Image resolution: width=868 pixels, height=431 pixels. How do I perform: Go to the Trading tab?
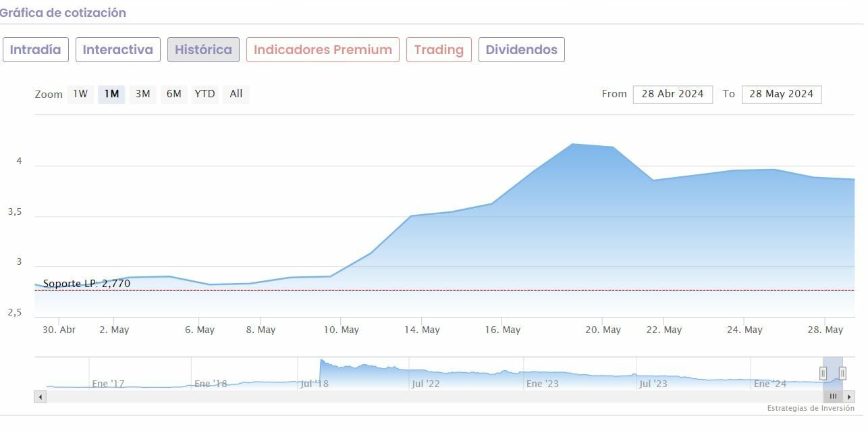click(439, 49)
